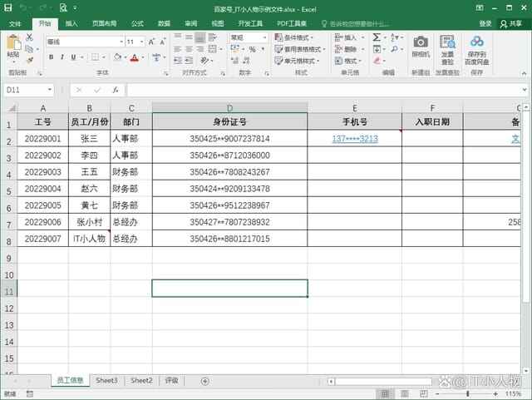The width and height of the screenshot is (532, 400).
Task: Open 单元格样式 cell styles
Action: 298,61
